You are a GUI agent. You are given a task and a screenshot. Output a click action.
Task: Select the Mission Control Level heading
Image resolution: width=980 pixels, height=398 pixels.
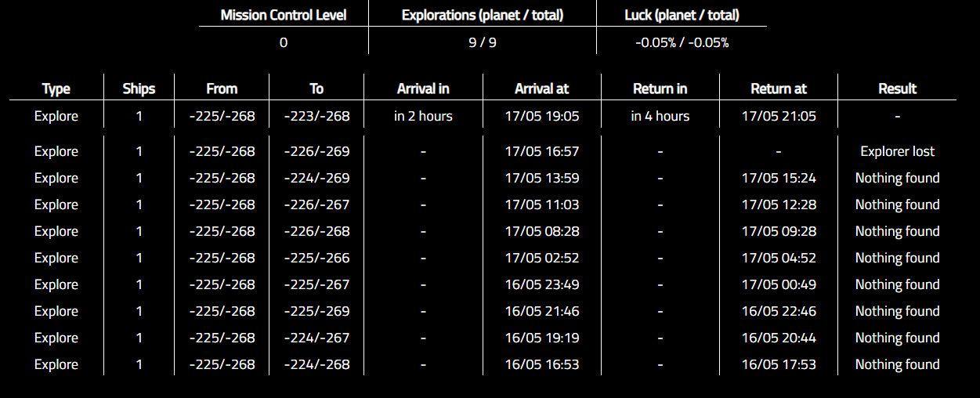[x=284, y=15]
